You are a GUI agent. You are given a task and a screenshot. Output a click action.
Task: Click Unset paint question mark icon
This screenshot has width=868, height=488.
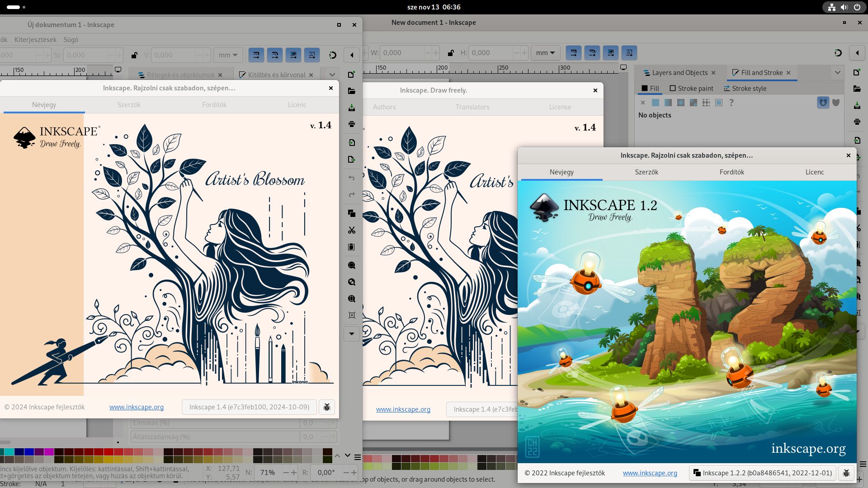coord(731,103)
